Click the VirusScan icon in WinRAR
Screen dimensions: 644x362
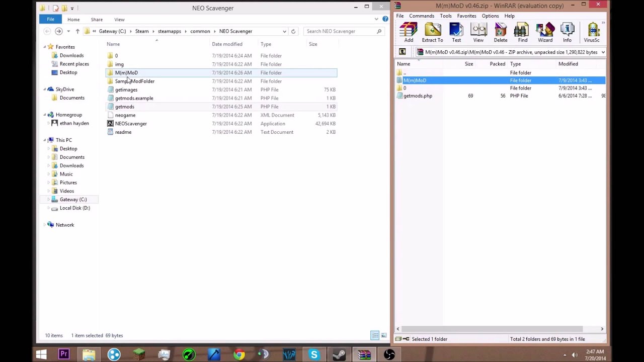[x=592, y=33]
